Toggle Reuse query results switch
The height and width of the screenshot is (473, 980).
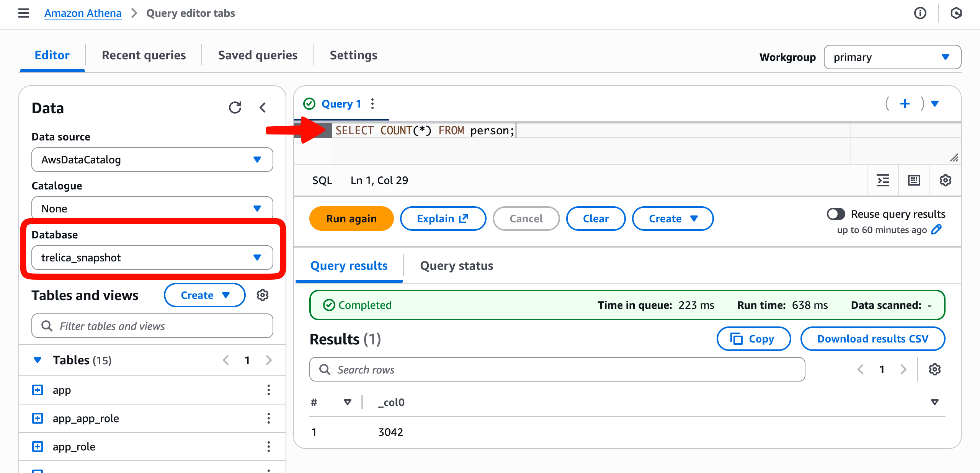(836, 214)
